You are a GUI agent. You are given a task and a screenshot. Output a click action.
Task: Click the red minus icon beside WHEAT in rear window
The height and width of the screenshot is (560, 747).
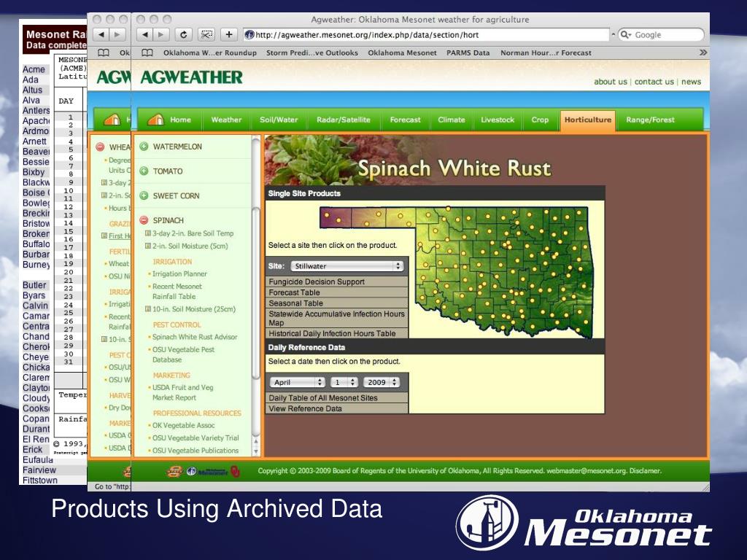(100, 147)
